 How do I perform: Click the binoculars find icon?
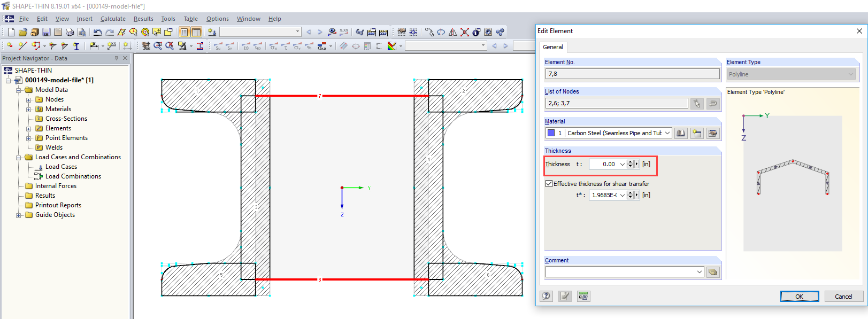(359, 32)
